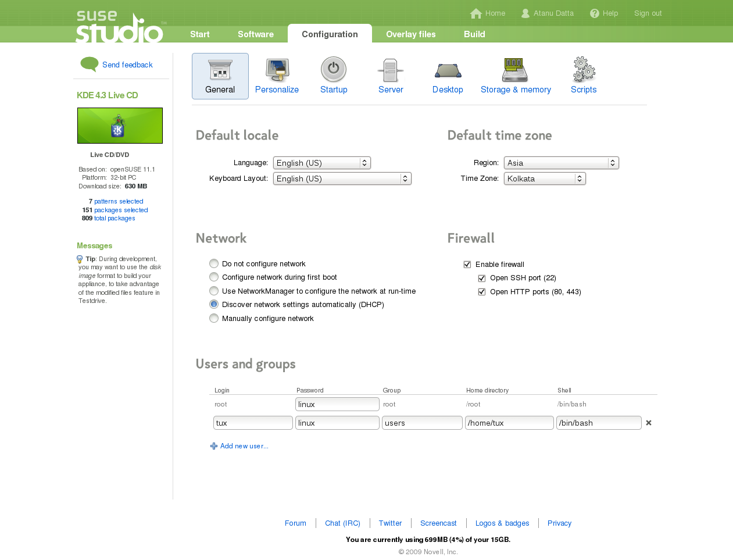The height and width of the screenshot is (560, 733).
Task: Click the plus icon to add user
Action: pos(214,446)
